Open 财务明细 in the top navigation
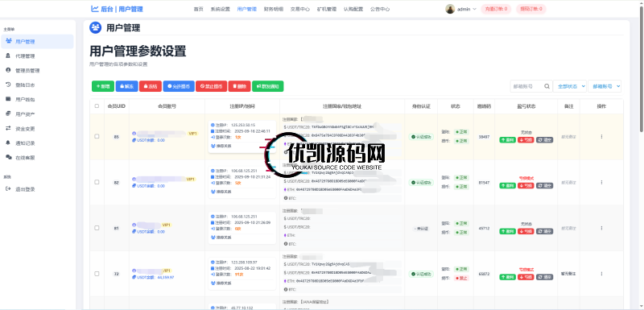Image resolution: width=644 pixels, height=310 pixels. (273, 9)
